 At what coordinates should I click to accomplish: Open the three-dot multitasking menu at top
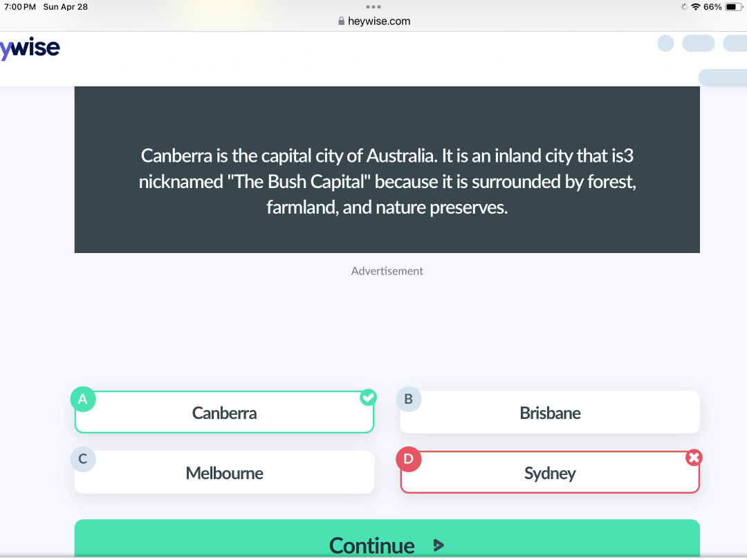[x=373, y=7]
